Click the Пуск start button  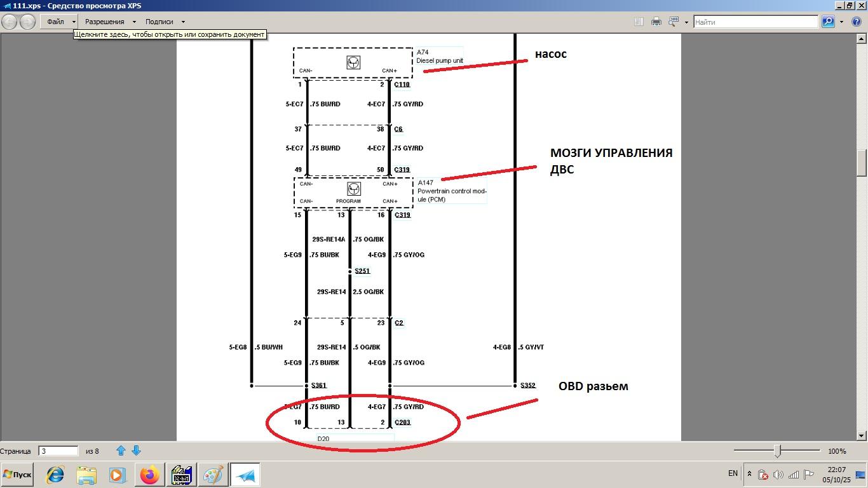pyautogui.click(x=17, y=475)
